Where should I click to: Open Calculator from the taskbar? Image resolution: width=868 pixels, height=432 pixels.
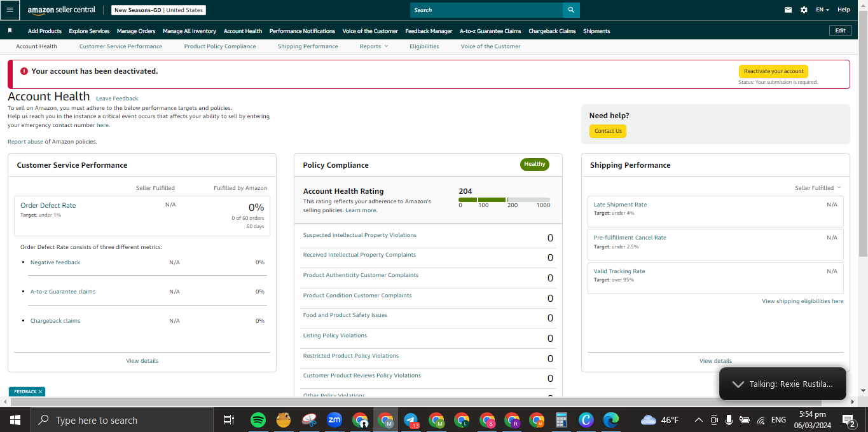[x=561, y=420]
